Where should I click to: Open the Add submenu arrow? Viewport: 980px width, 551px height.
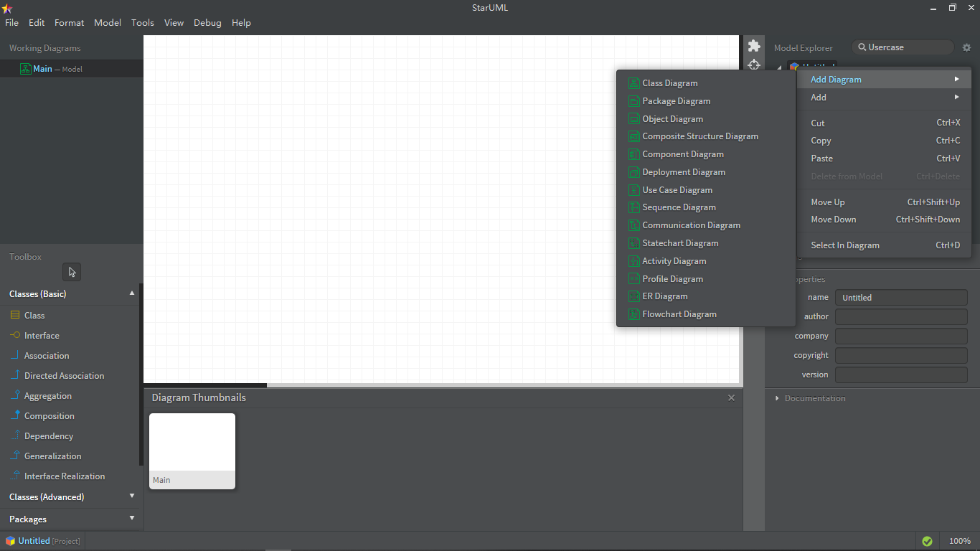(x=956, y=97)
